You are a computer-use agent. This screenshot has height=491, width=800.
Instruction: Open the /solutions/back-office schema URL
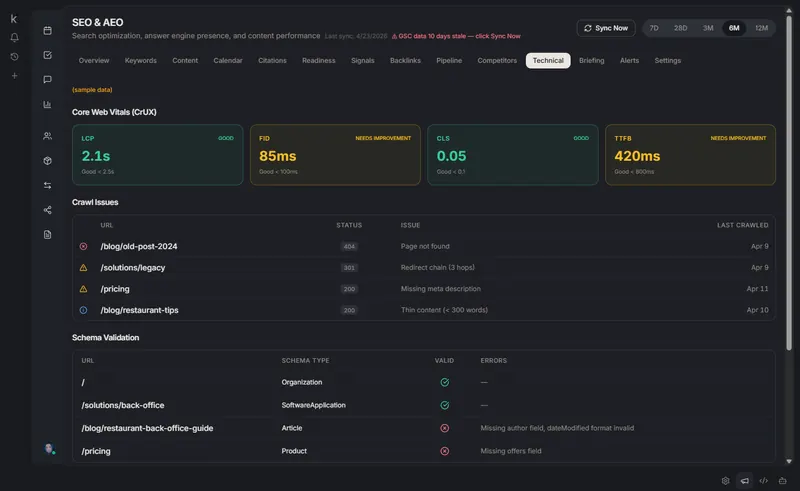tap(123, 405)
